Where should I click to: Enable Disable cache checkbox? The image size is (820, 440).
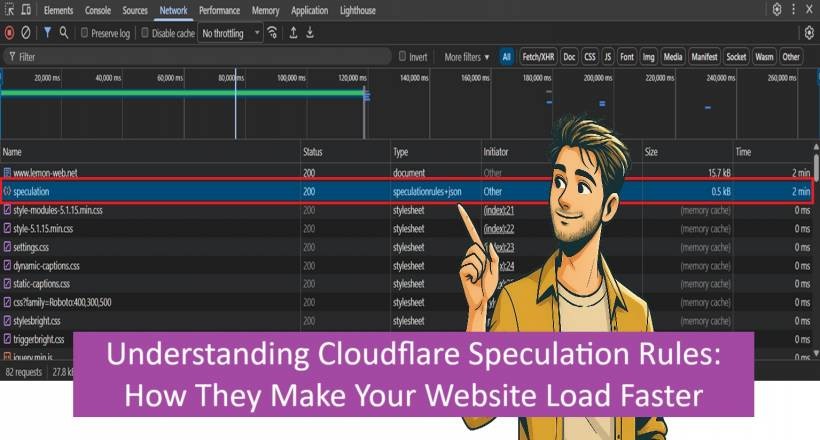145,33
